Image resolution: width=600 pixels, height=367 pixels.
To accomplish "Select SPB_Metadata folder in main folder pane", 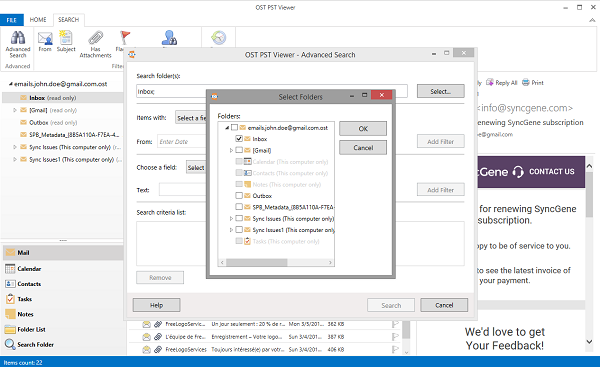I will point(69,135).
